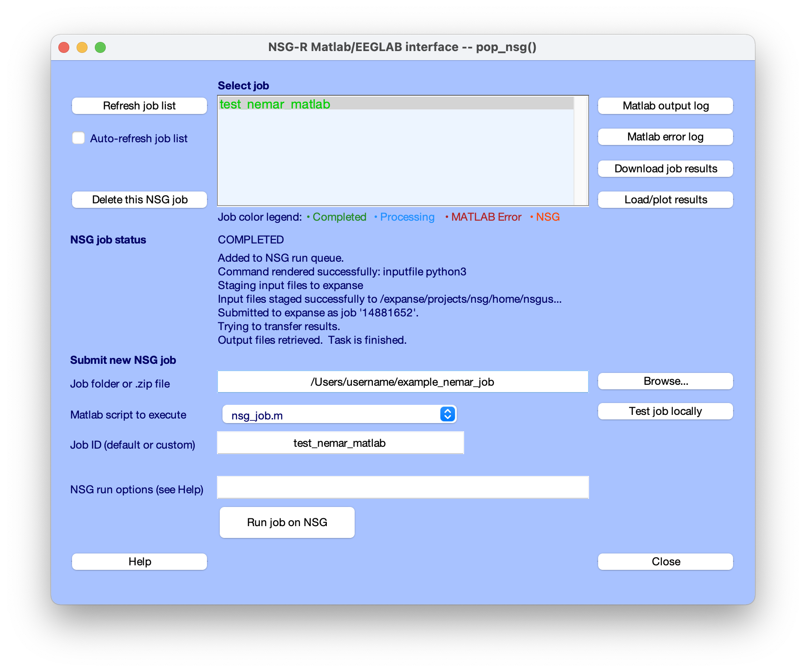This screenshot has width=806, height=672.
Task: Click the orange 'NSG' legend label
Action: [548, 217]
